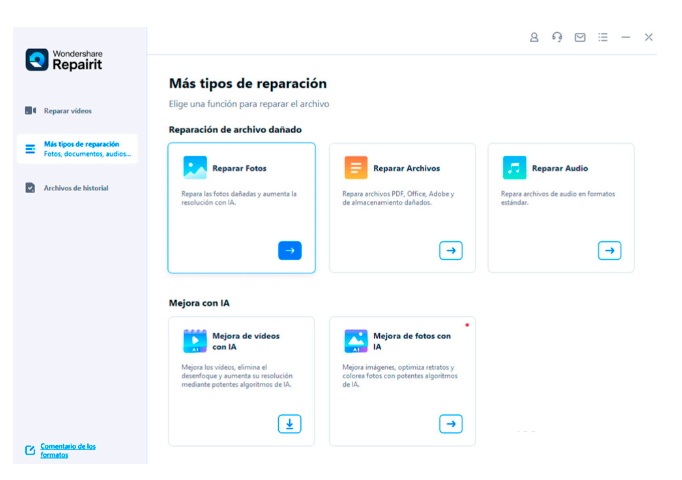Click the arrow button in Reparar Audio
This screenshot has height=480, width=682.
pyautogui.click(x=609, y=250)
